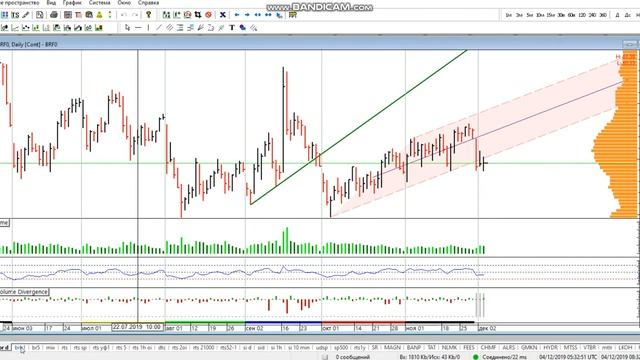Image resolution: width=640 pixels, height=360 pixels.
Task: Click the redo arrow icon
Action: pos(135,15)
